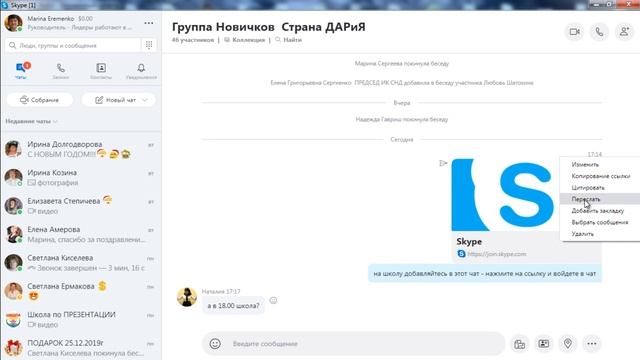Open chat with Светлана Киселева

pyautogui.click(x=81, y=262)
